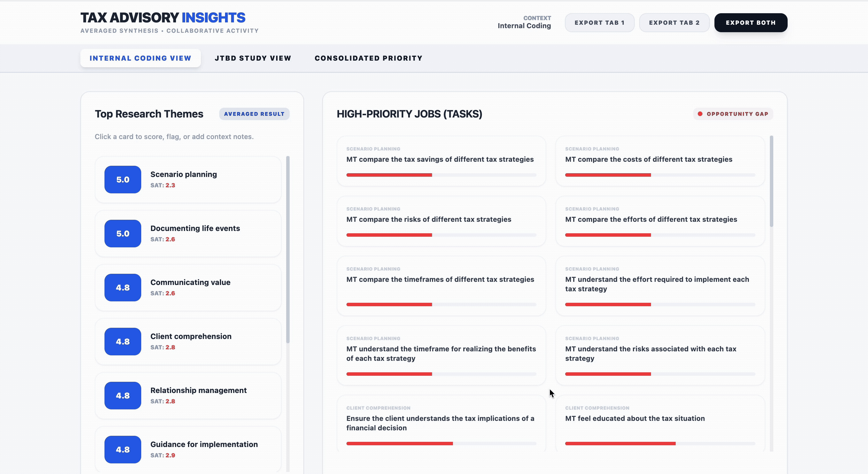Select the 4.8 badge for Guidance for implementation

tap(122, 449)
